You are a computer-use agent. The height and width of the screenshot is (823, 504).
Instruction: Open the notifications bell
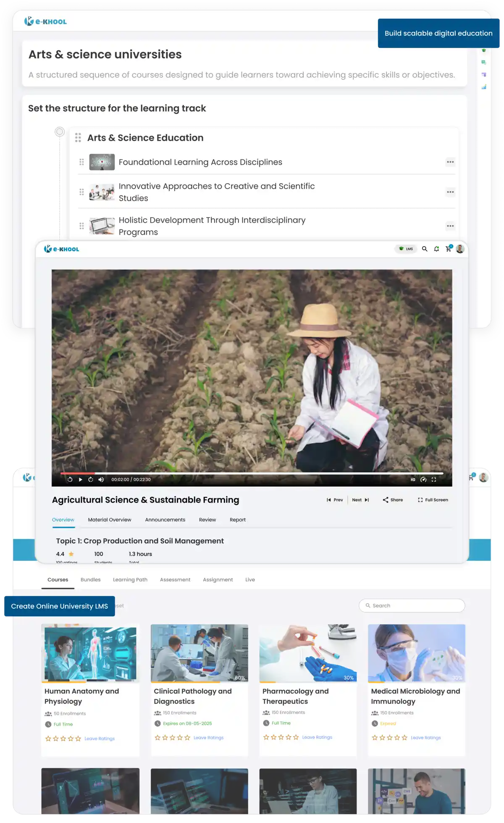click(x=436, y=249)
